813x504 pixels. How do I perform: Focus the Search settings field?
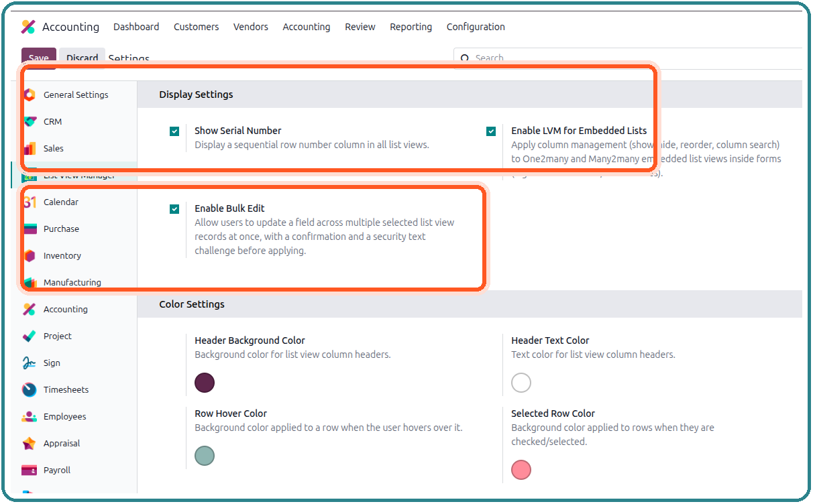click(628, 58)
